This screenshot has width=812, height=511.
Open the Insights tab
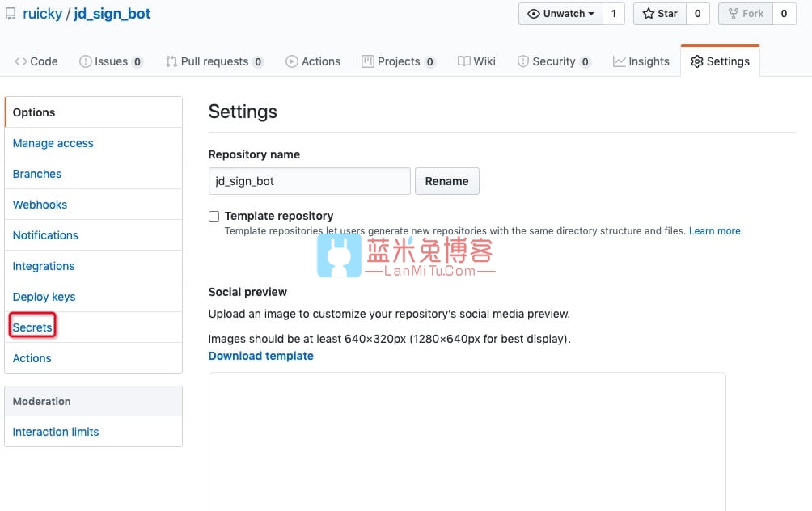click(641, 61)
